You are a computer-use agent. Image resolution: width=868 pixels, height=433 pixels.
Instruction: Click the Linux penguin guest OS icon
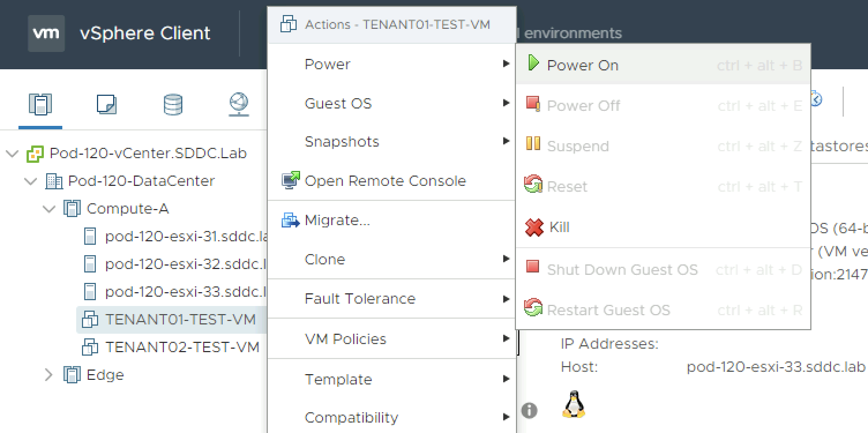click(573, 404)
